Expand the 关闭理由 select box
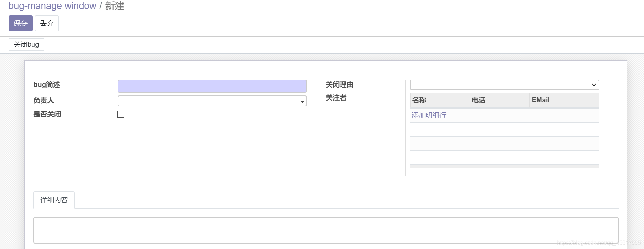The height and width of the screenshot is (249, 644). 505,85
